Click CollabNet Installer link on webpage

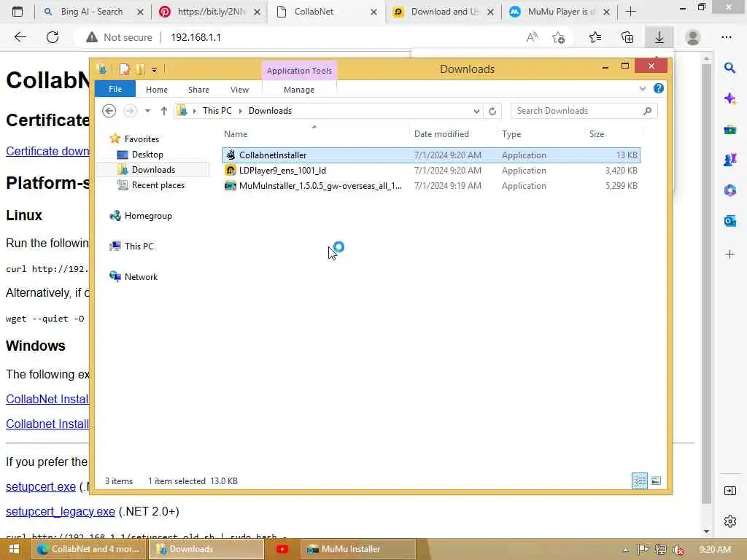pyautogui.click(x=47, y=399)
